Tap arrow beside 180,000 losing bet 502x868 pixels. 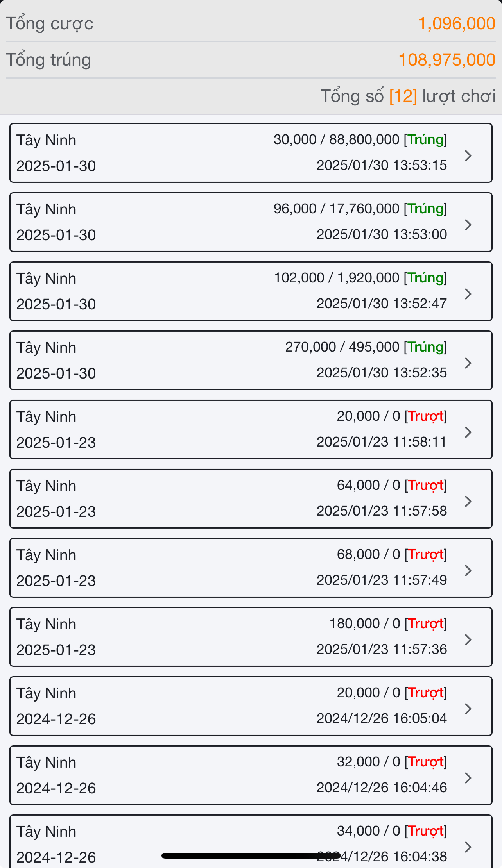pyautogui.click(x=468, y=640)
